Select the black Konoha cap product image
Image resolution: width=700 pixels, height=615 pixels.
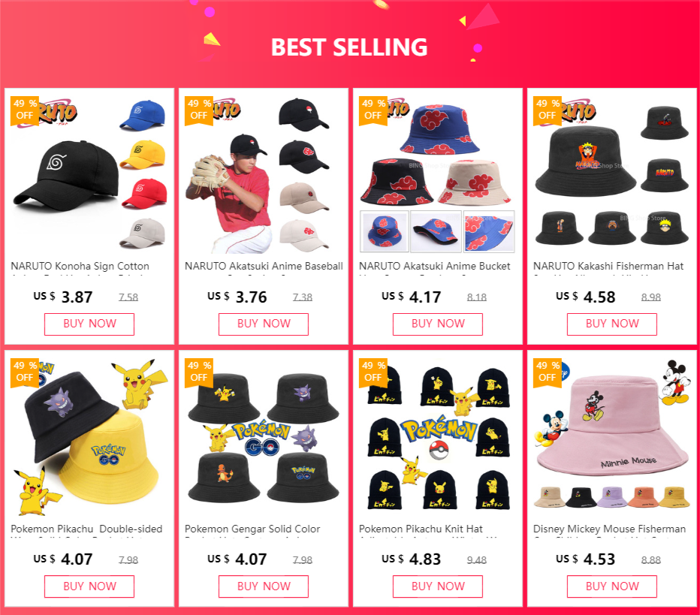[66, 176]
